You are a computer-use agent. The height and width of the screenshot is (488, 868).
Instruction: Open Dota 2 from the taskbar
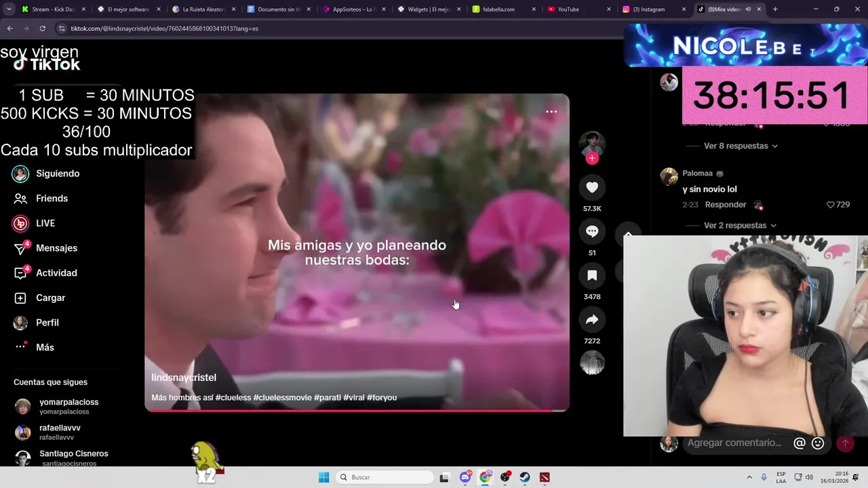[x=545, y=477]
